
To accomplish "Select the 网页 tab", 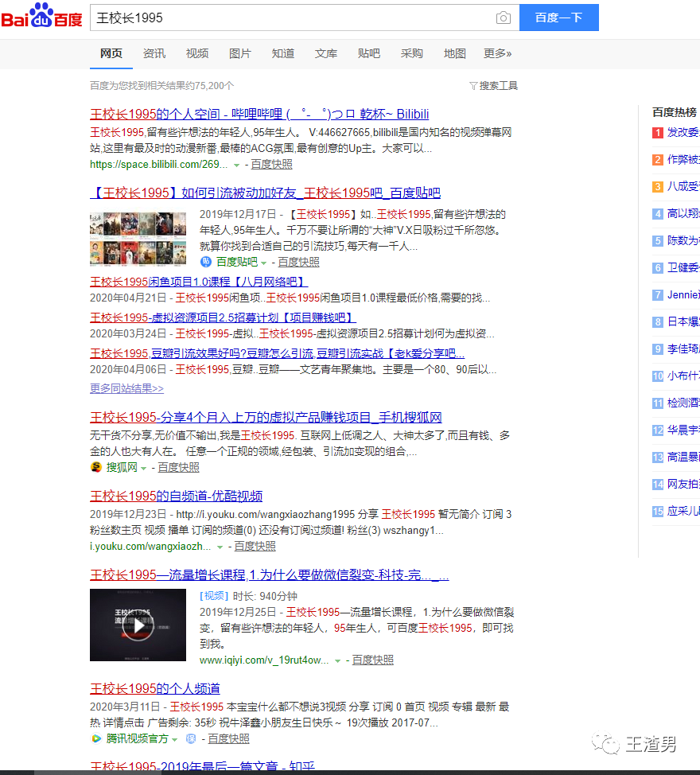I will [x=111, y=53].
